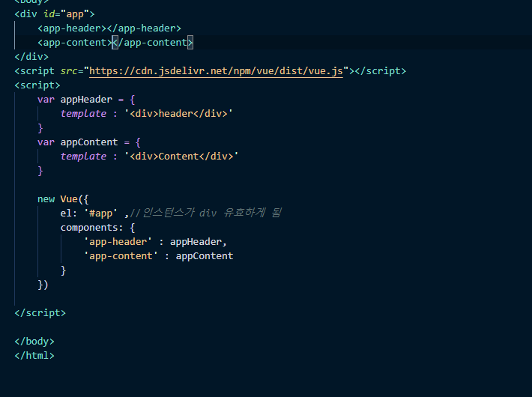Click the bare <script> opening tag line
The image size is (532, 397).
(x=37, y=85)
